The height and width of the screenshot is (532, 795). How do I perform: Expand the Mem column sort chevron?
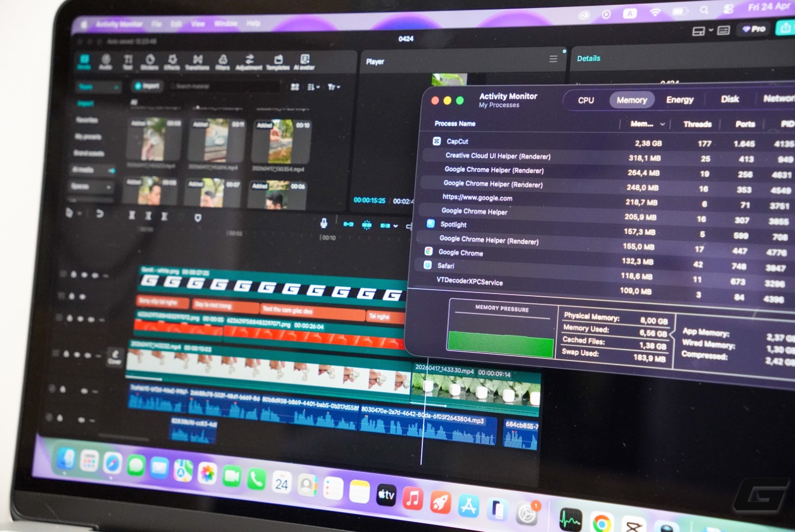pyautogui.click(x=663, y=124)
